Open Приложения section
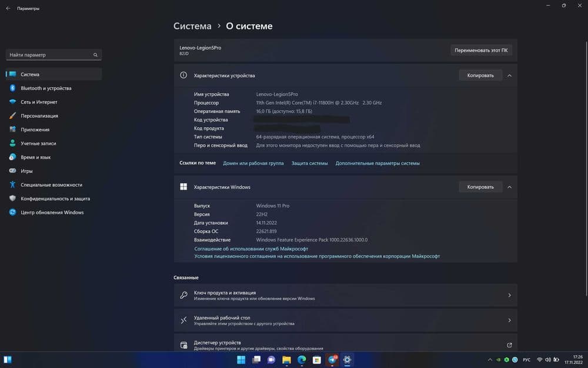Screen dimensions: 588x368 click(54, 129)
